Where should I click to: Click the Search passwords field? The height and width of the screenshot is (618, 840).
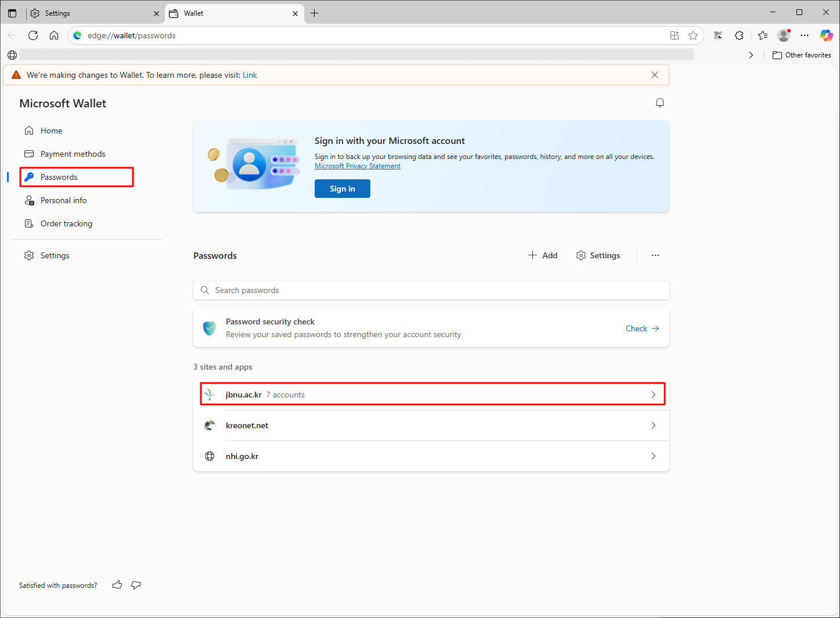tap(431, 290)
